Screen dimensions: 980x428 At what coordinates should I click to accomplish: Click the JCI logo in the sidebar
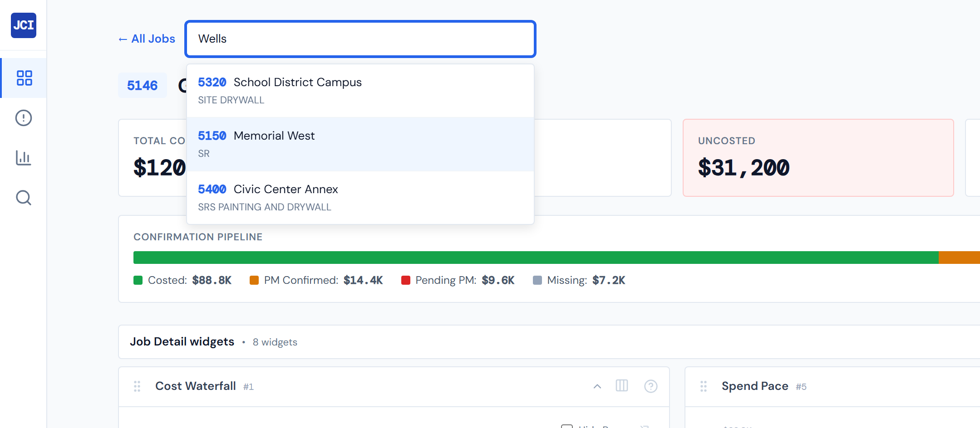pyautogui.click(x=24, y=25)
